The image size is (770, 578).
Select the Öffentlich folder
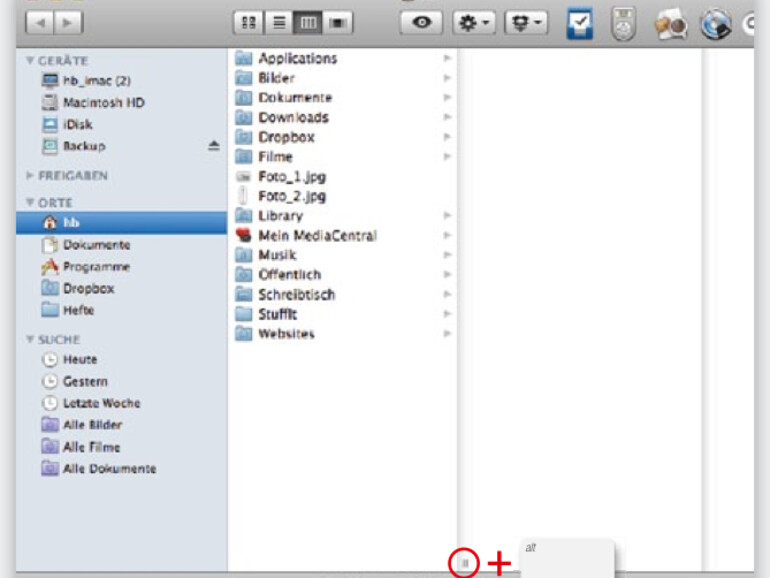coord(343,274)
